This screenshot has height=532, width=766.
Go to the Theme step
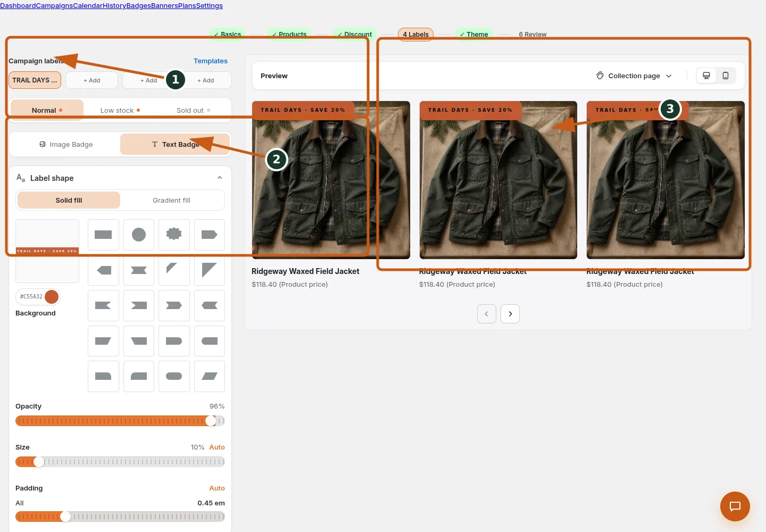(x=473, y=35)
